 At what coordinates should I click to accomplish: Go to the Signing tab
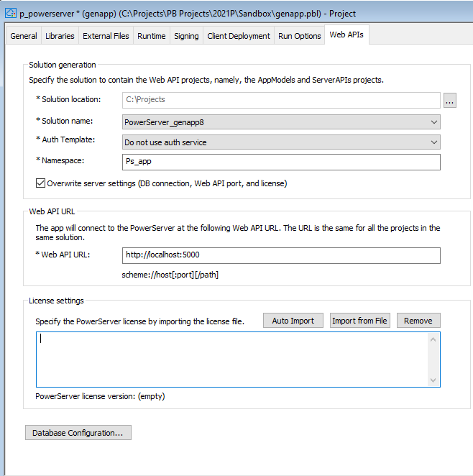186,36
